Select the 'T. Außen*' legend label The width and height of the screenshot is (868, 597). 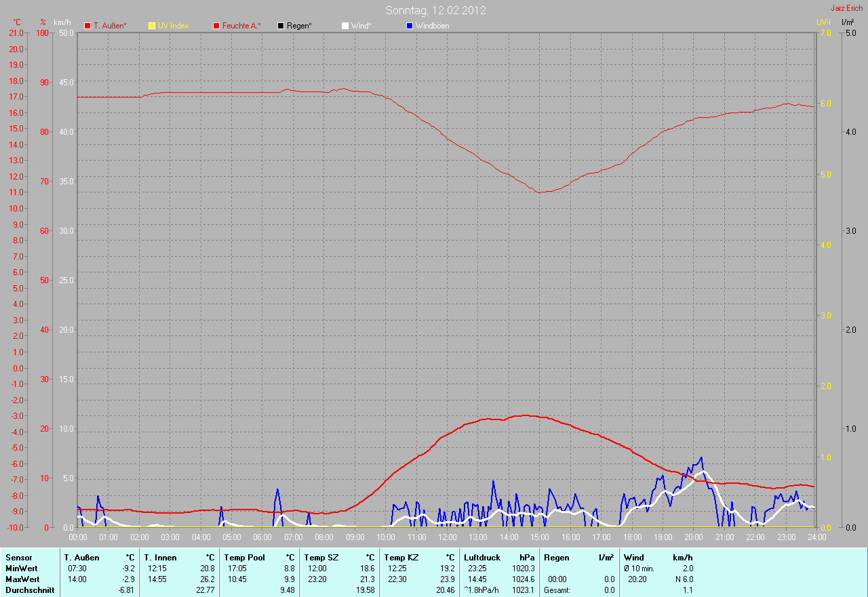click(110, 26)
